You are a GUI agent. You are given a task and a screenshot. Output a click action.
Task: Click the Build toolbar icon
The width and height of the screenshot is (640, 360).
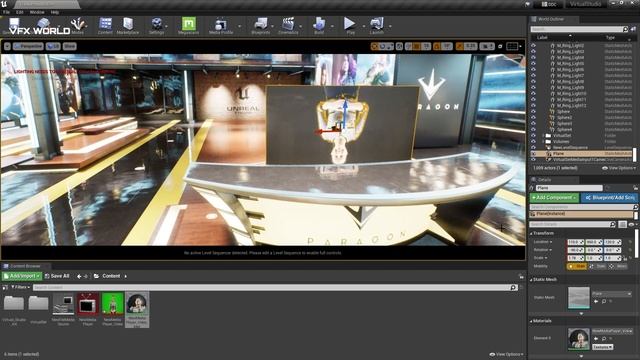pyautogui.click(x=319, y=25)
